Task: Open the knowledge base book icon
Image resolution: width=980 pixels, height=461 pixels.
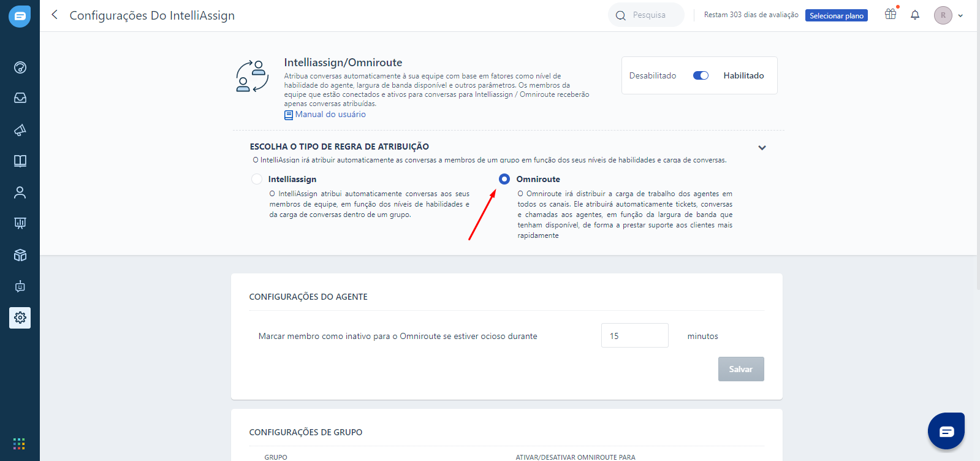Action: coord(20,161)
